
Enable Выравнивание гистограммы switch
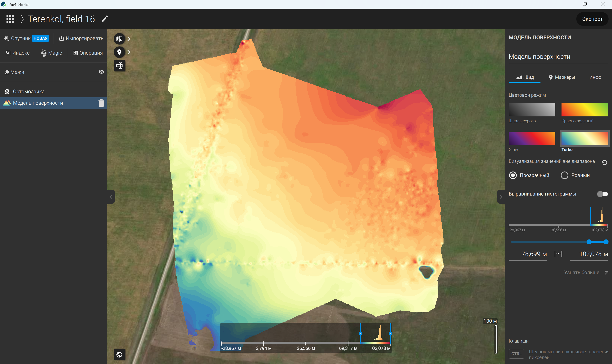pyautogui.click(x=602, y=194)
